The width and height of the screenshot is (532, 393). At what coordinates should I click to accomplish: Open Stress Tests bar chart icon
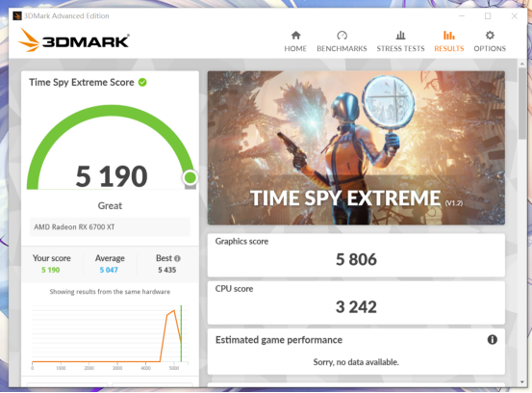(400, 36)
